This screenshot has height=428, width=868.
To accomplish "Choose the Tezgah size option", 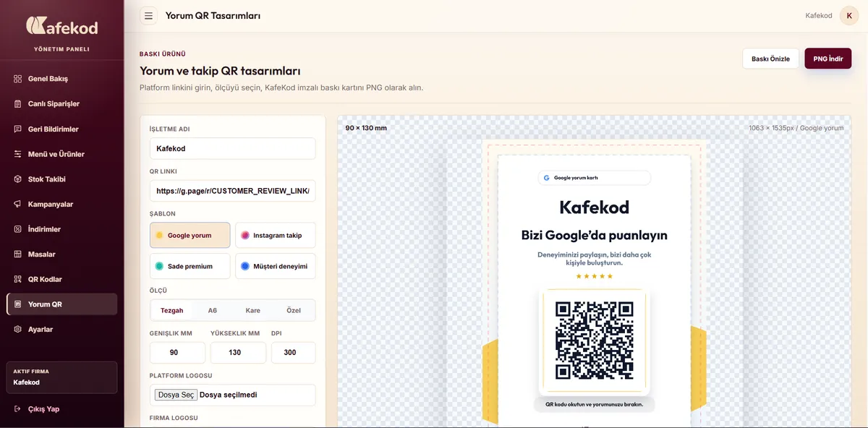I will (x=172, y=310).
